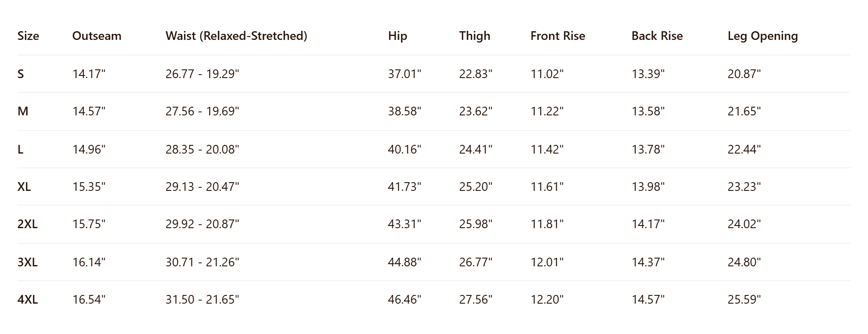Select the Back Rise header
The image size is (868, 334).
point(657,36)
